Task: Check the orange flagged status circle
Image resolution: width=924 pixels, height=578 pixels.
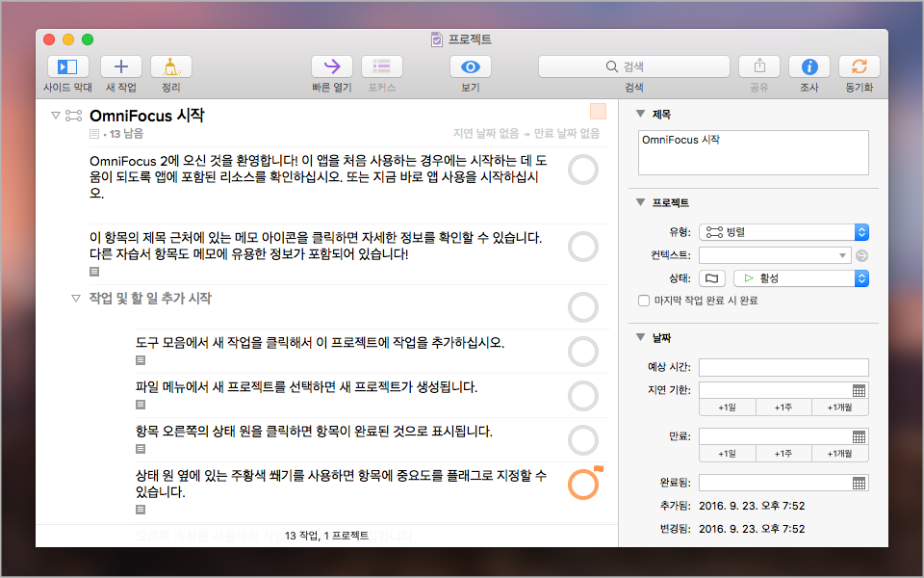Action: click(583, 485)
